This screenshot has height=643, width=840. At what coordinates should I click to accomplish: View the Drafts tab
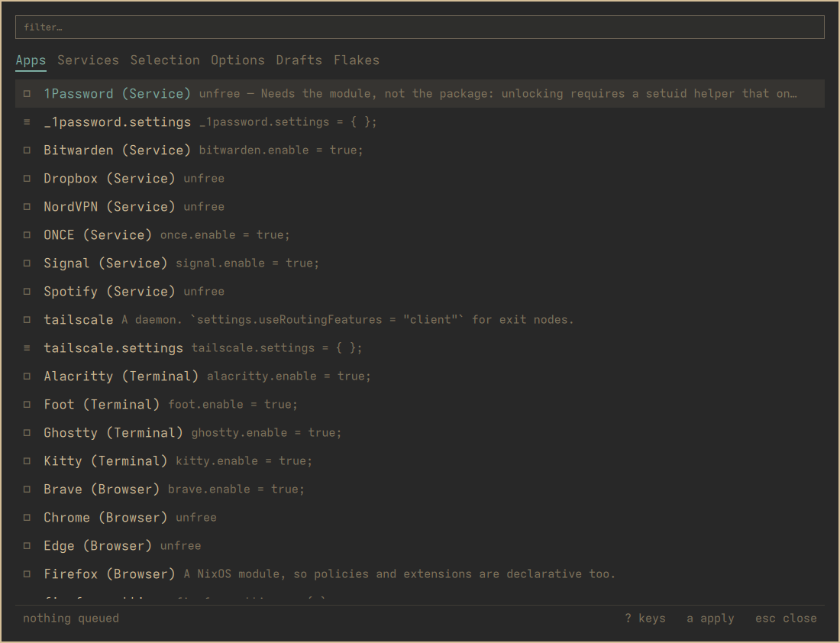[299, 60]
